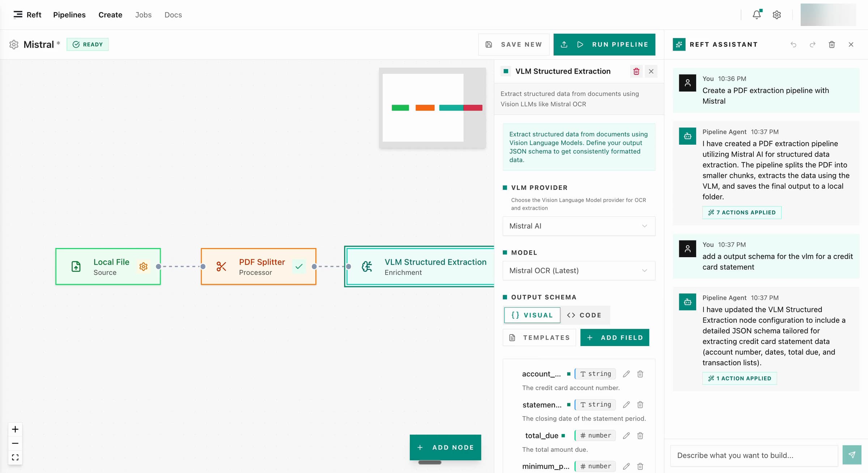Edit the minimum_p... field

(626, 466)
